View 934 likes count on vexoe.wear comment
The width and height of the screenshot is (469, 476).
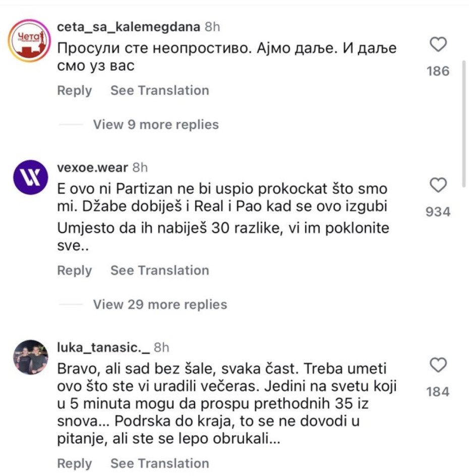[x=438, y=212]
